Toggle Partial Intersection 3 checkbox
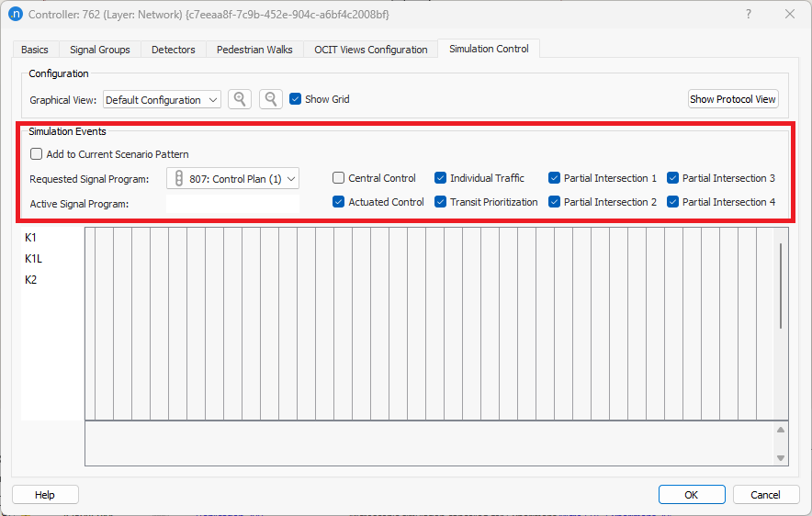Screen dimensions: 812x516 click(672, 178)
